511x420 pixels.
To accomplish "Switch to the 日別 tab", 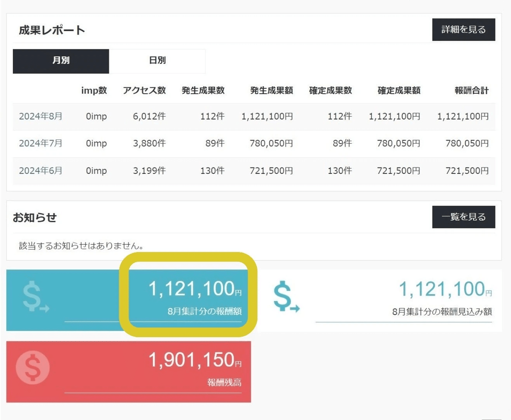I will click(157, 61).
